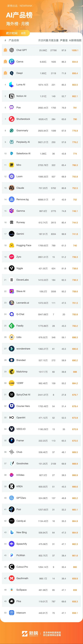Click the Deepl logo icon
The image size is (83, 644).
point(11,73)
